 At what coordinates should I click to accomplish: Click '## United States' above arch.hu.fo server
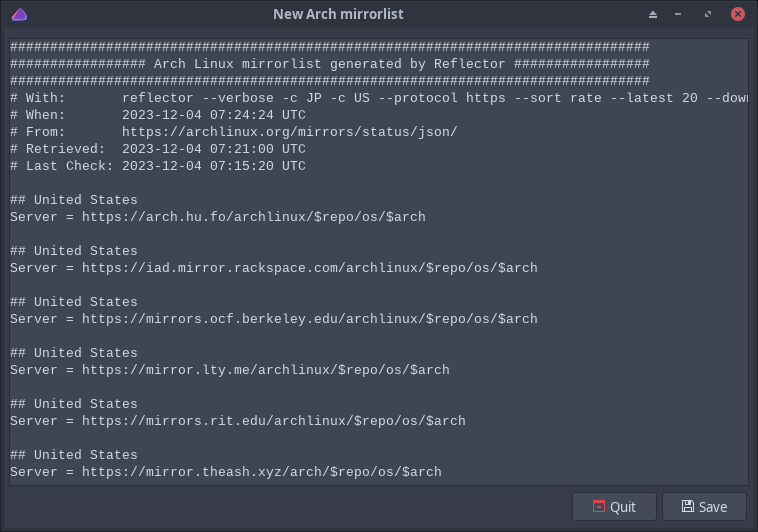tap(74, 200)
